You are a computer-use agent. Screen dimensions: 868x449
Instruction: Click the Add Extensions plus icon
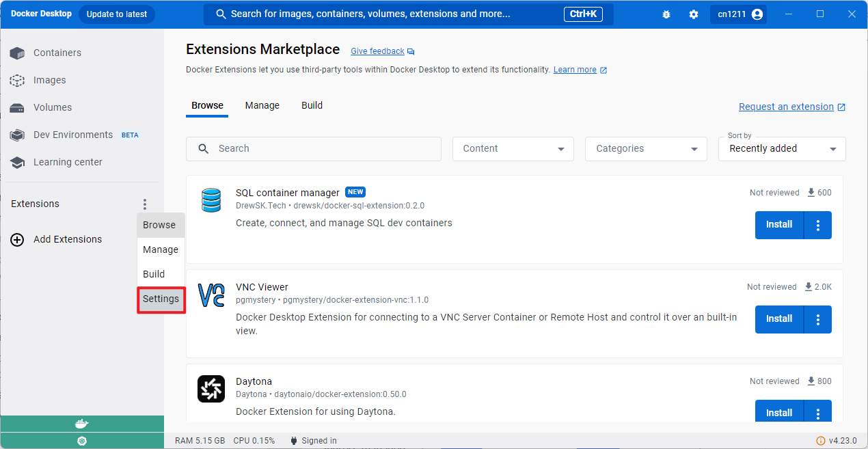click(x=16, y=239)
